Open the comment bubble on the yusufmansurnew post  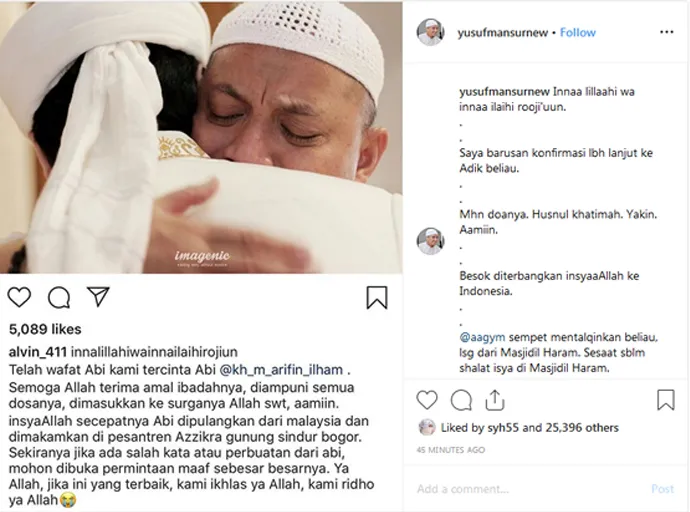pos(461,400)
